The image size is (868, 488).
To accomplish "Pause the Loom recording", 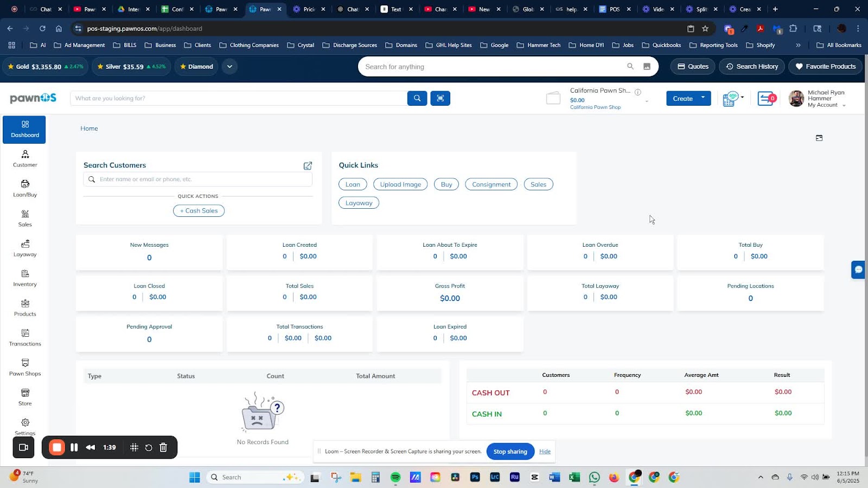I will pyautogui.click(x=74, y=447).
